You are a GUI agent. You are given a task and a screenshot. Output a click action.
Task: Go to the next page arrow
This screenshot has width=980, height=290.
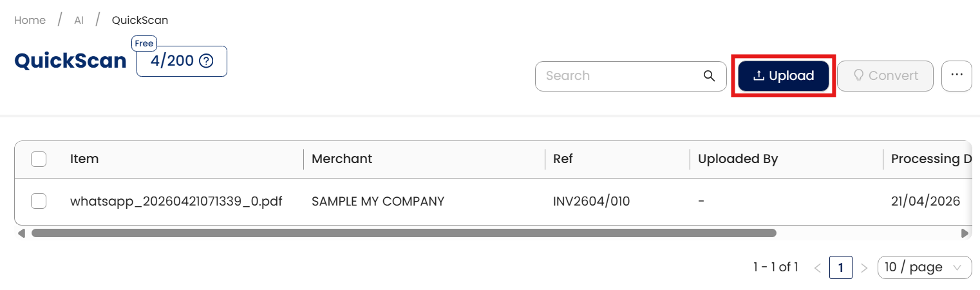(x=865, y=267)
